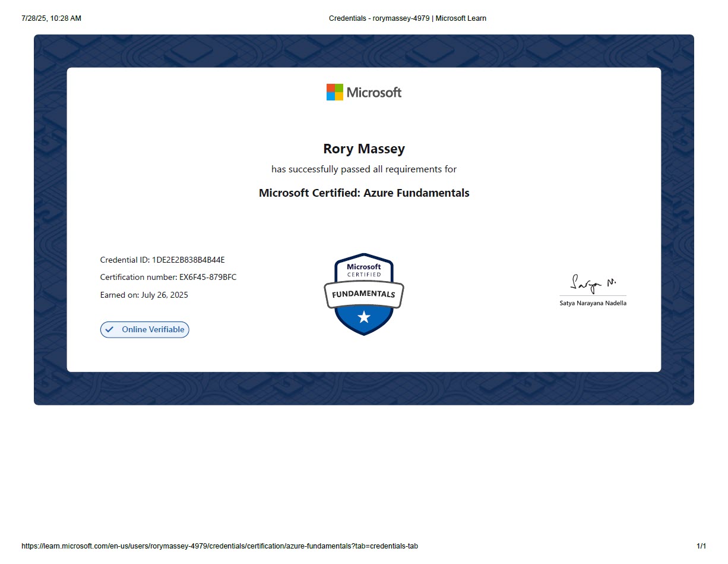Click the checkmark in the Online Verifiable badge
The height and width of the screenshot is (564, 728).
(x=109, y=330)
